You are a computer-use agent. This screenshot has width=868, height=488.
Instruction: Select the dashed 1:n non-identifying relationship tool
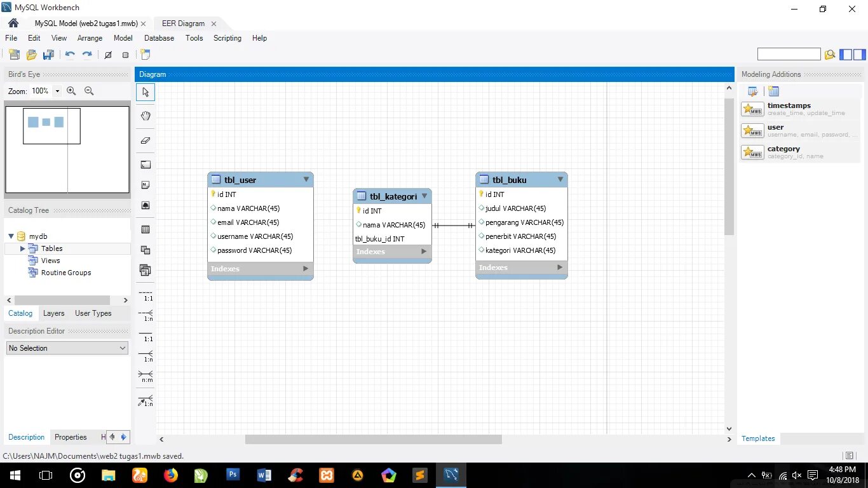146,316
